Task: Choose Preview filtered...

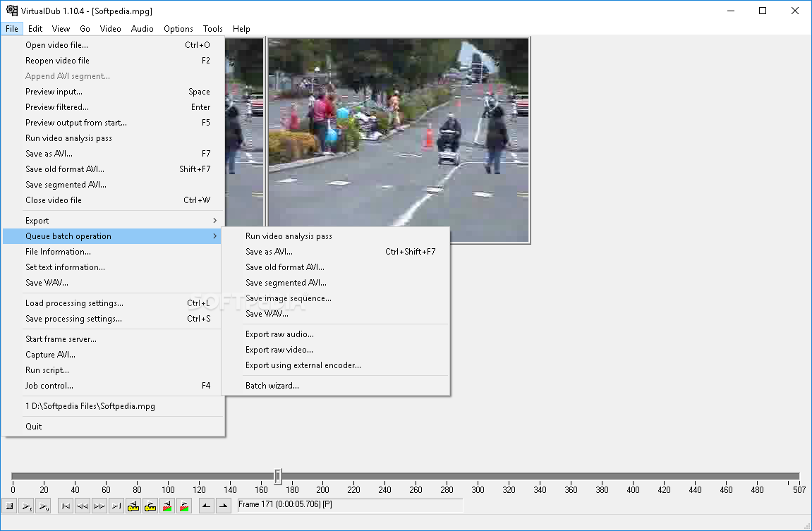Action: pos(114,107)
